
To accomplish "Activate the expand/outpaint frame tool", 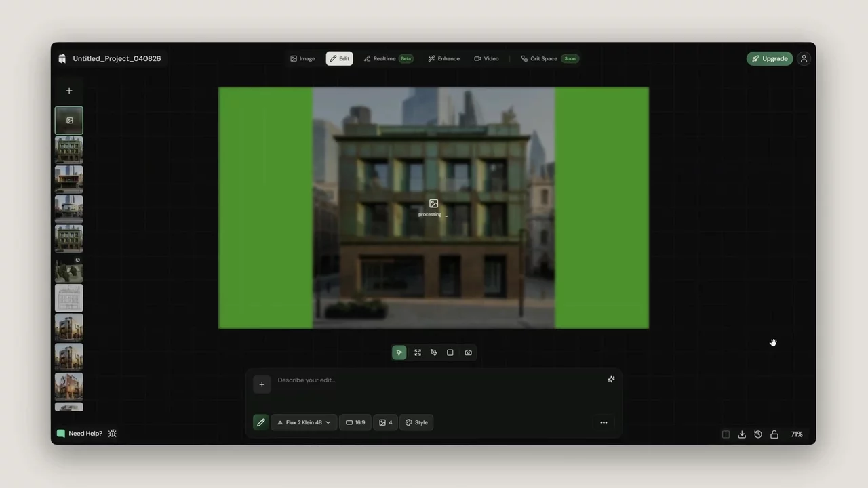I will (418, 352).
